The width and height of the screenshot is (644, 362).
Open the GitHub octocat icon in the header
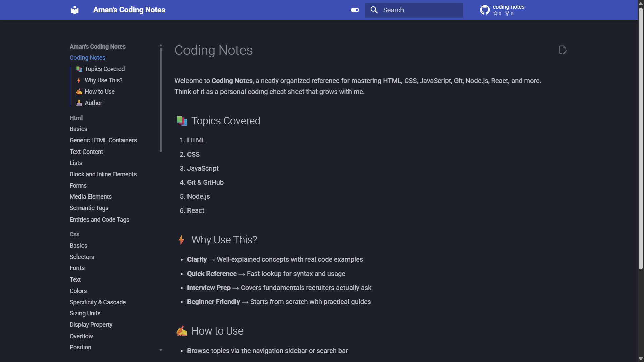tap(485, 10)
